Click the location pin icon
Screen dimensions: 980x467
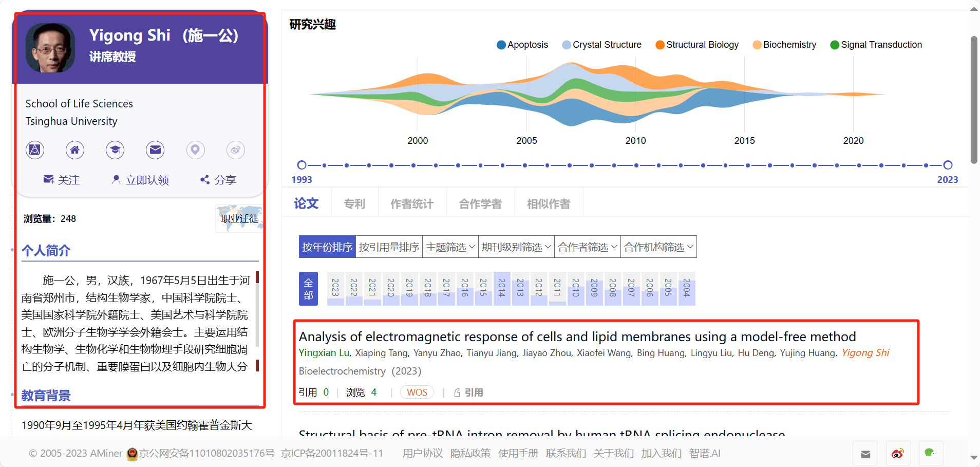(x=195, y=150)
